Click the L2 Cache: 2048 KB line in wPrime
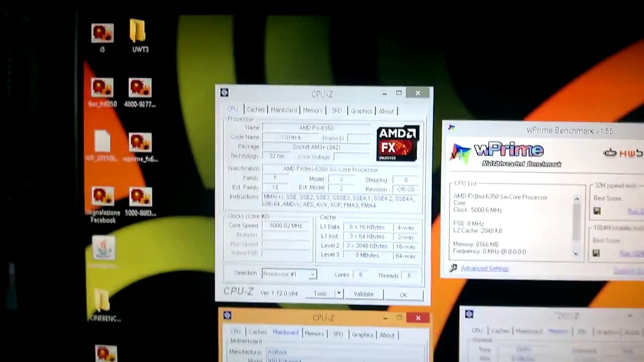Screen dimensions: 644x362 478,231
